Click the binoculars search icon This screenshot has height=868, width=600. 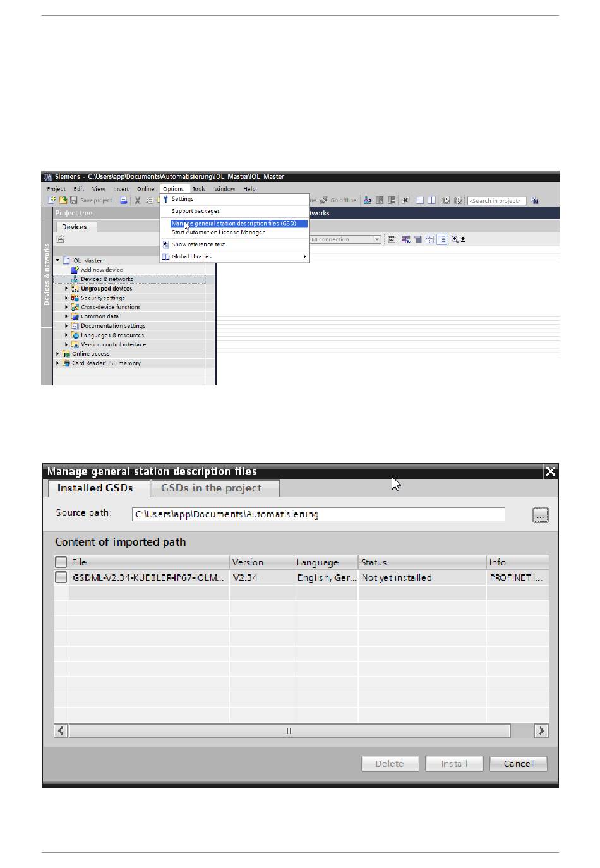[x=535, y=201]
